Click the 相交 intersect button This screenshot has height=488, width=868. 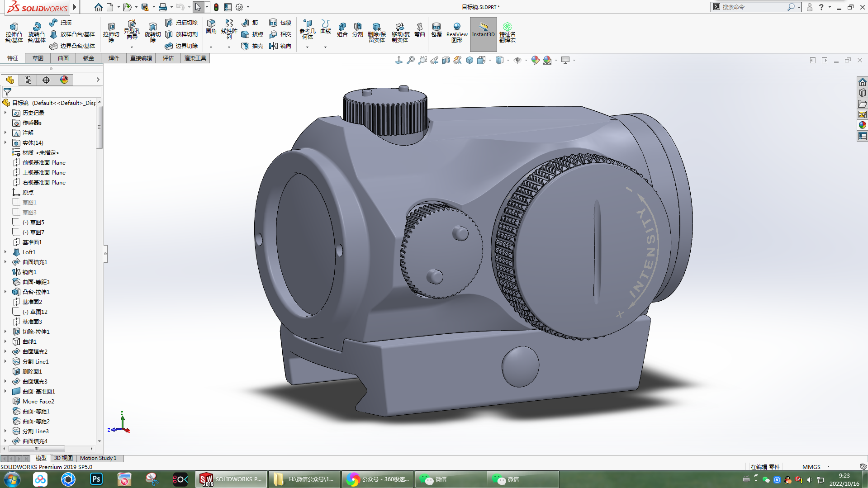[x=280, y=34]
